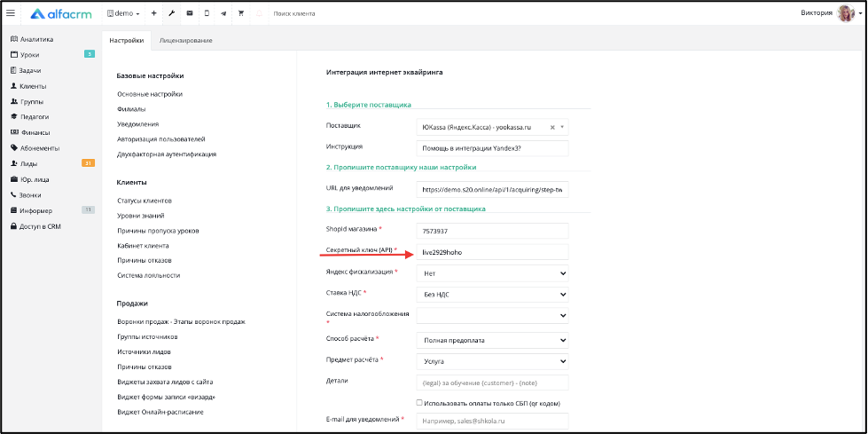The height and width of the screenshot is (434, 868).
Task: Click the E-mail для уведомлений field
Action: click(x=492, y=421)
